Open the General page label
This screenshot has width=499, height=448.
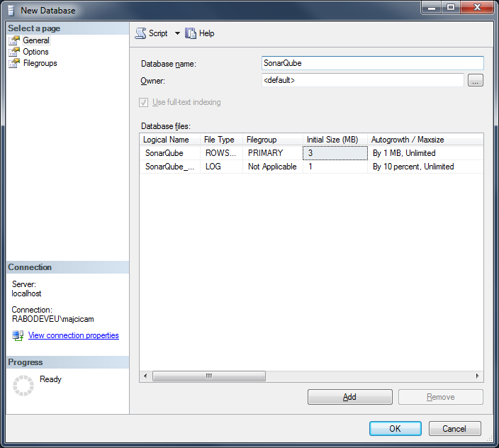pyautogui.click(x=36, y=40)
